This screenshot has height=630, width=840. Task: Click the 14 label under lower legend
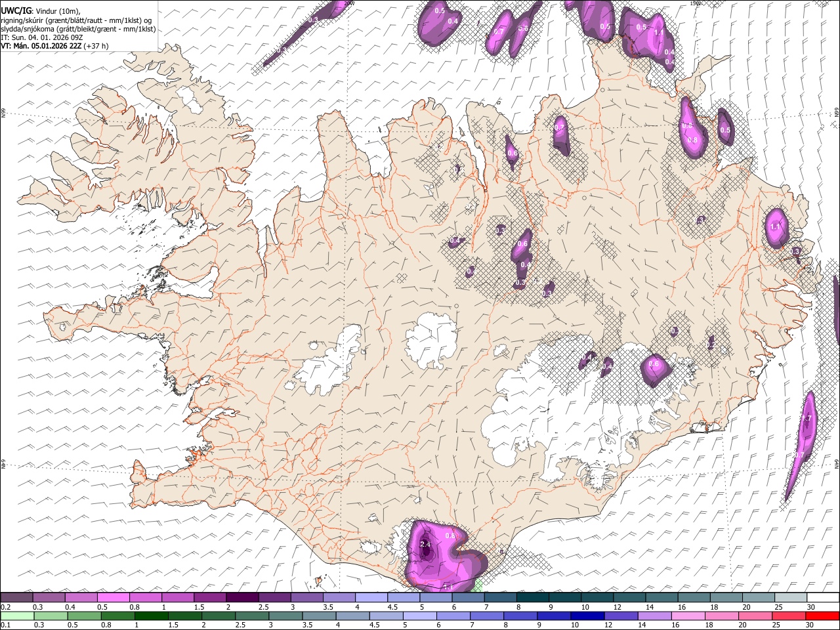(642, 625)
